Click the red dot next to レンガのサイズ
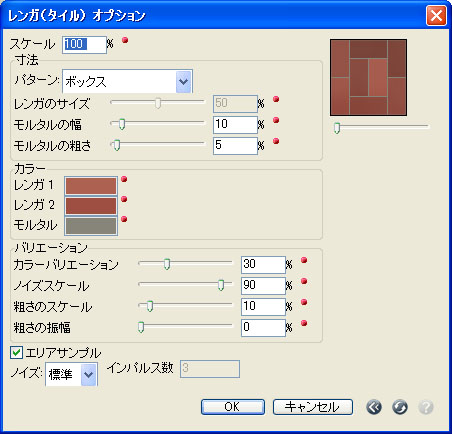The width and height of the screenshot is (452, 434). pos(276,99)
